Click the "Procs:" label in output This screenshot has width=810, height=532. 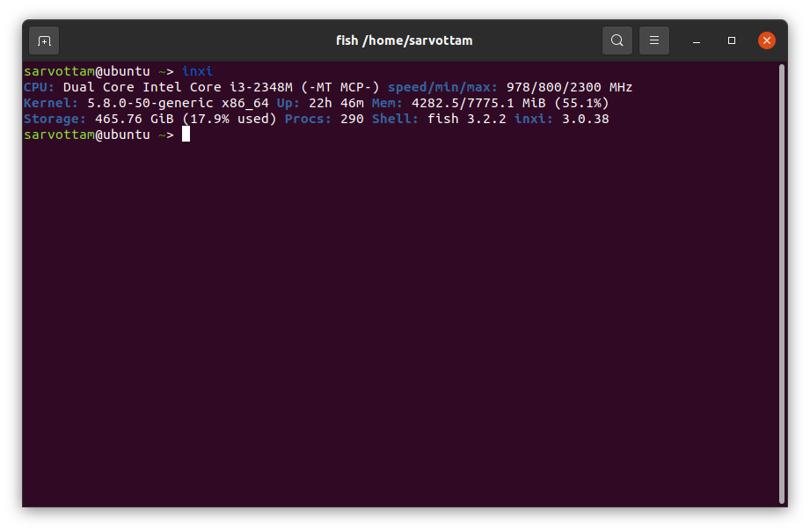point(308,119)
